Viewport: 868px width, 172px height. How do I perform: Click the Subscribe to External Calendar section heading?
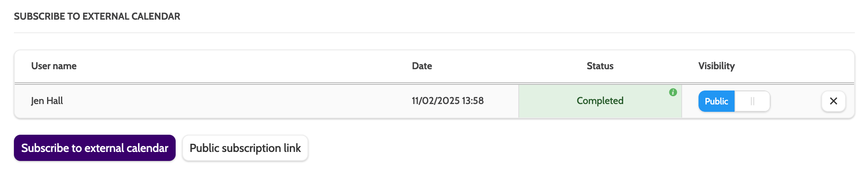pyautogui.click(x=97, y=16)
